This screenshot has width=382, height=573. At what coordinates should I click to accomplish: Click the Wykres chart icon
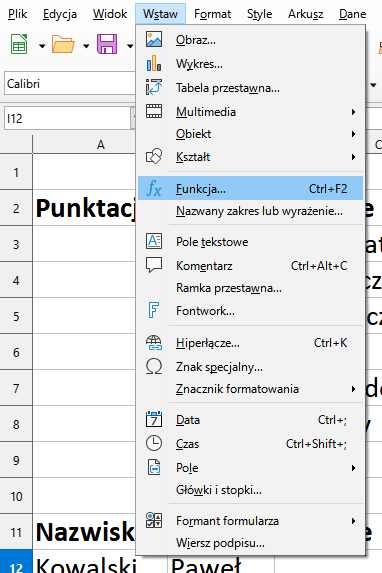coord(154,63)
